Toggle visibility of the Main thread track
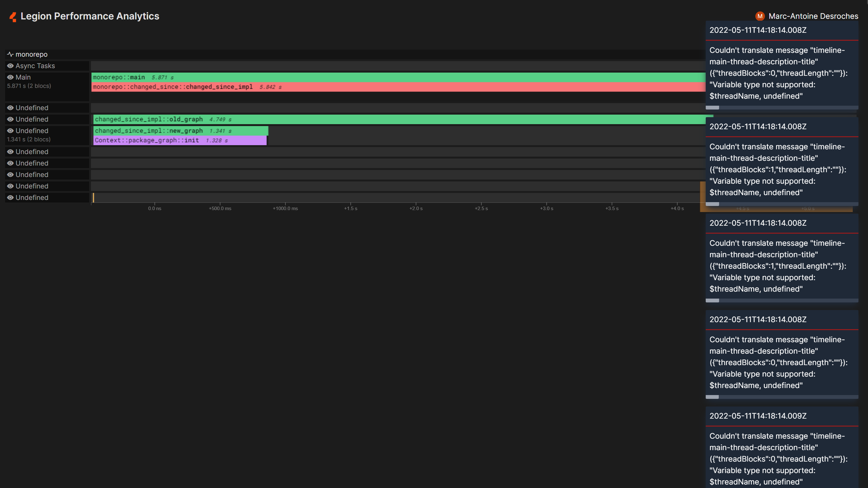868x488 pixels. pyautogui.click(x=10, y=77)
